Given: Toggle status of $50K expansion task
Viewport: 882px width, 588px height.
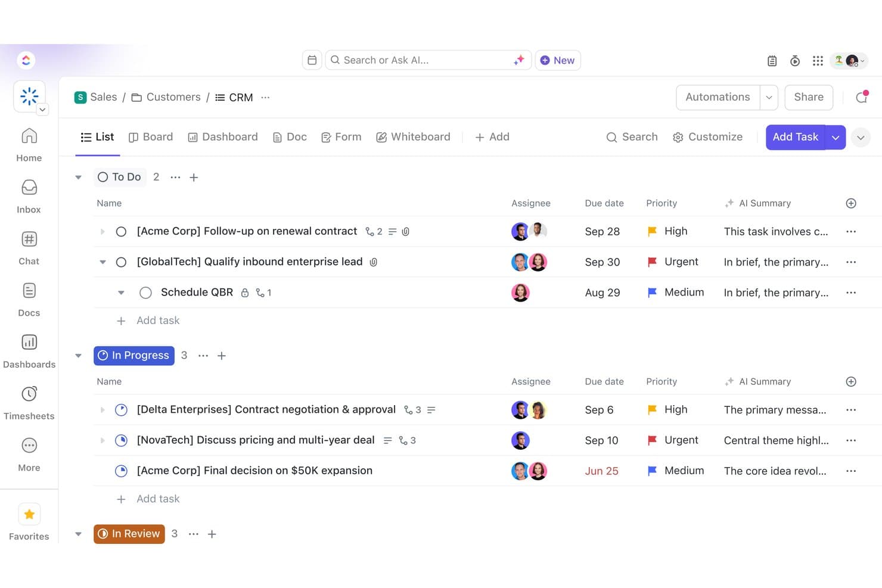Looking at the screenshot, I should click(x=121, y=471).
